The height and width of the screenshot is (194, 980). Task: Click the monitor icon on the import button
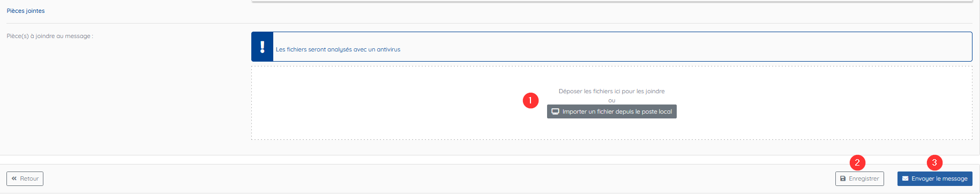pos(556,111)
